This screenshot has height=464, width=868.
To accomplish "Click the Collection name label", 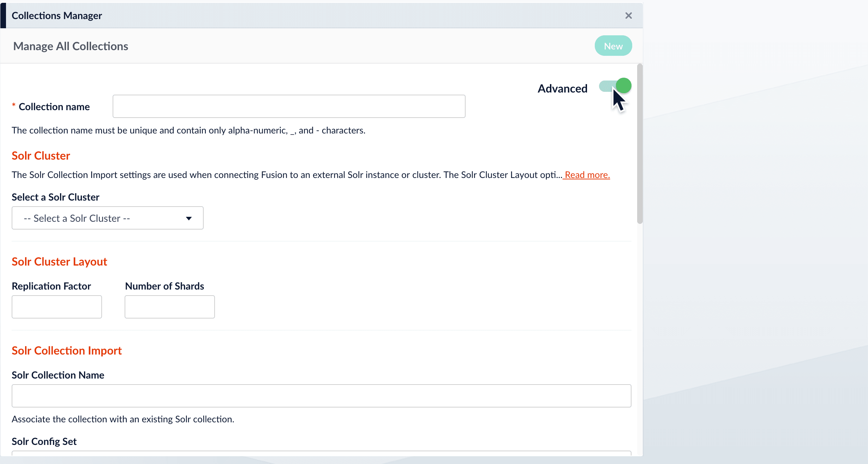I will pyautogui.click(x=54, y=107).
